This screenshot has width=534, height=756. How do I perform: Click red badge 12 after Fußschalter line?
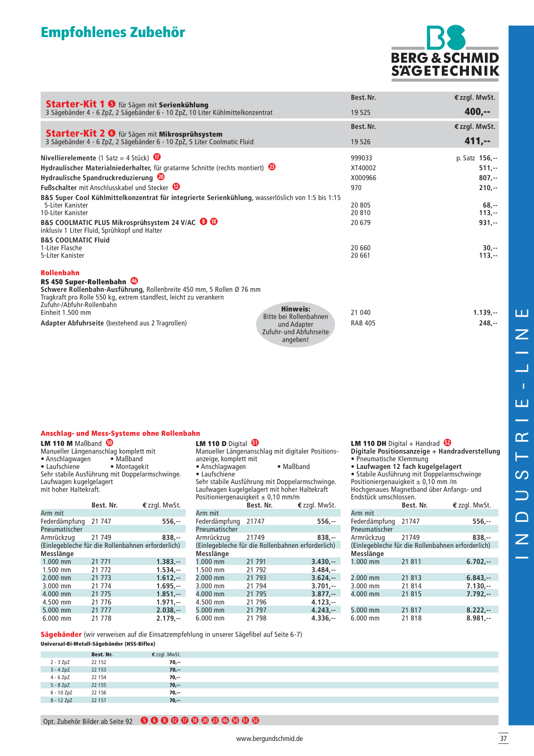point(176,187)
